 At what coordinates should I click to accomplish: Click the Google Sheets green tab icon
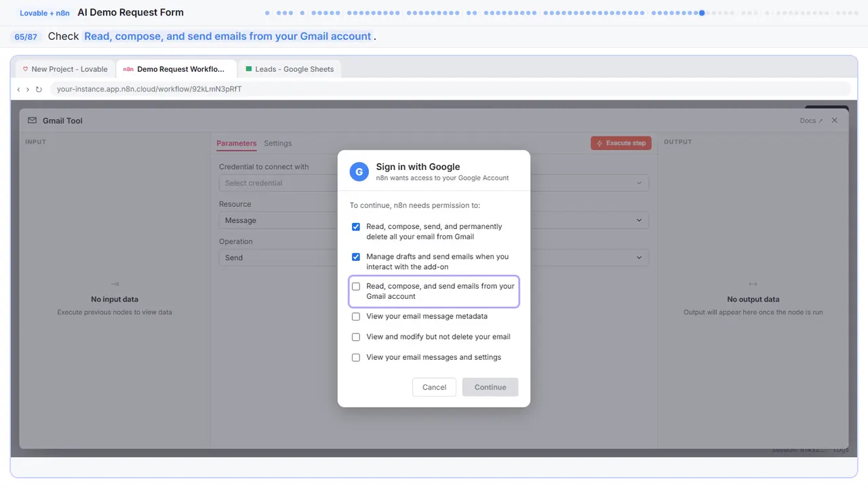click(x=249, y=69)
